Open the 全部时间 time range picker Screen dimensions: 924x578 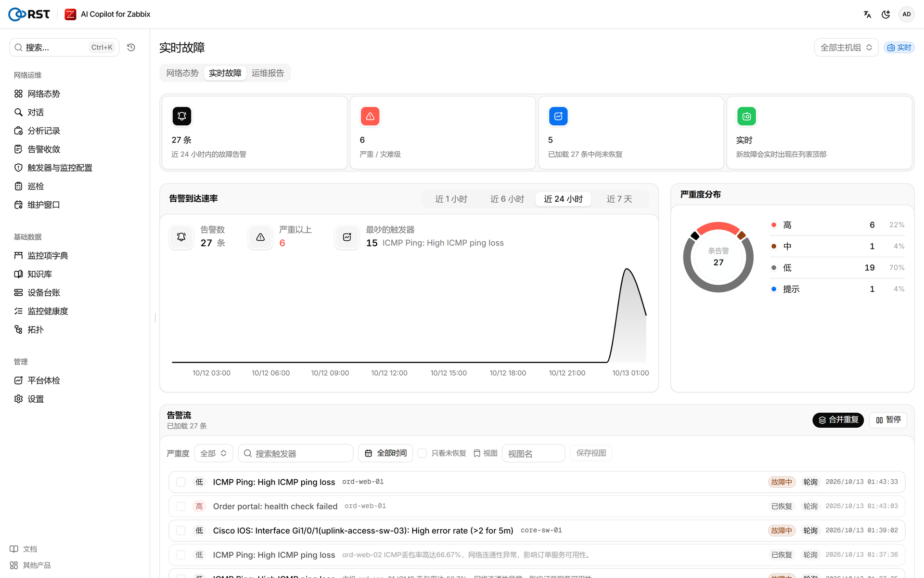tap(385, 453)
